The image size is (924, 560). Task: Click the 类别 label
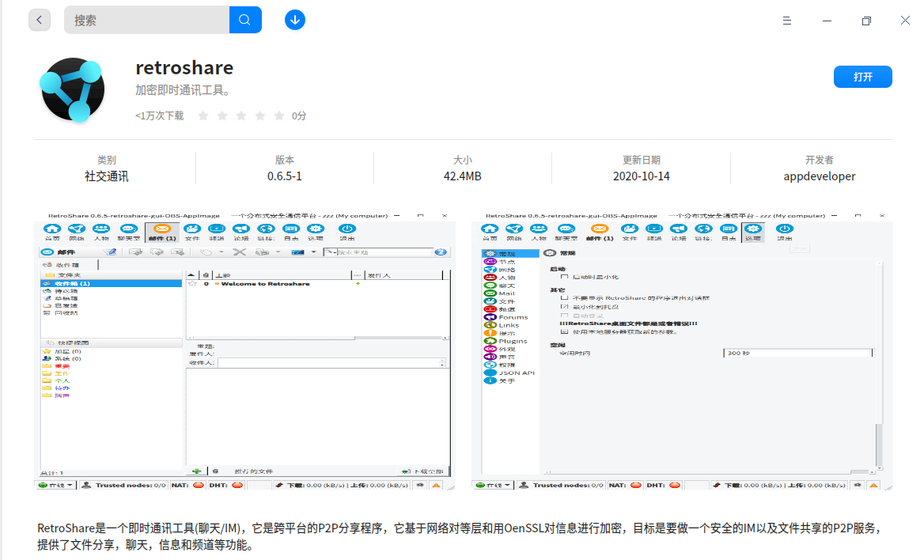pos(107,160)
